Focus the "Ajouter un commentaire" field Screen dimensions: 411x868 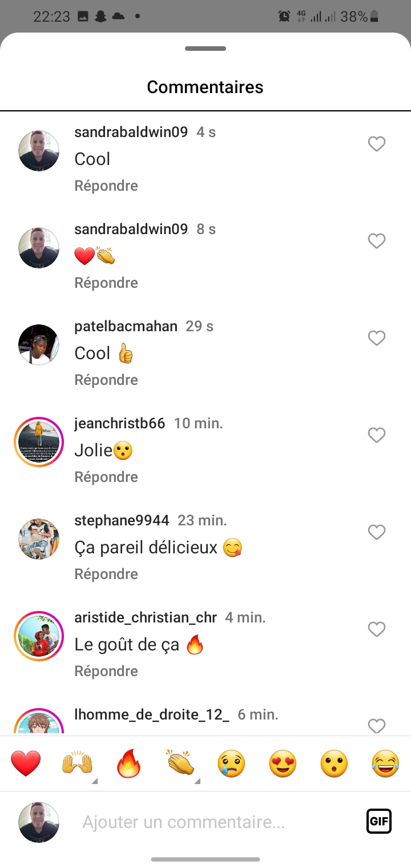[x=217, y=822]
